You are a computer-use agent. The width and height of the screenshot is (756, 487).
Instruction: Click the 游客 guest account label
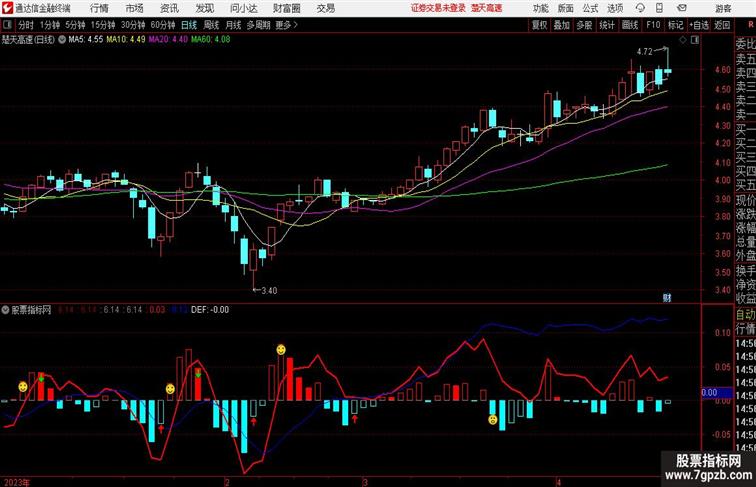pyautogui.click(x=723, y=9)
